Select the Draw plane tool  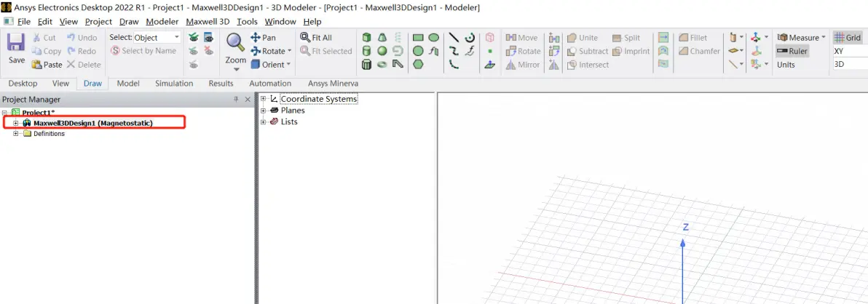[x=489, y=64]
